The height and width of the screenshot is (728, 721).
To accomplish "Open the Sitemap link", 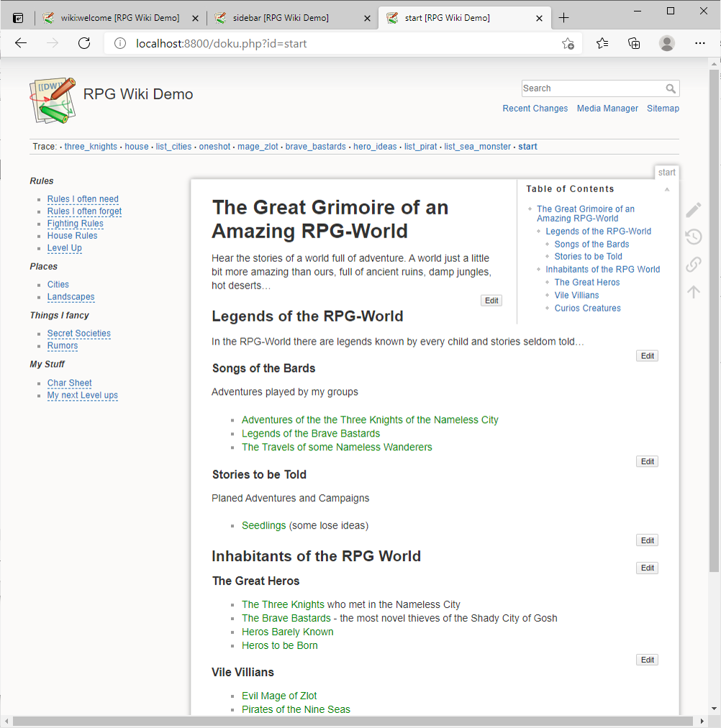I will tap(663, 108).
